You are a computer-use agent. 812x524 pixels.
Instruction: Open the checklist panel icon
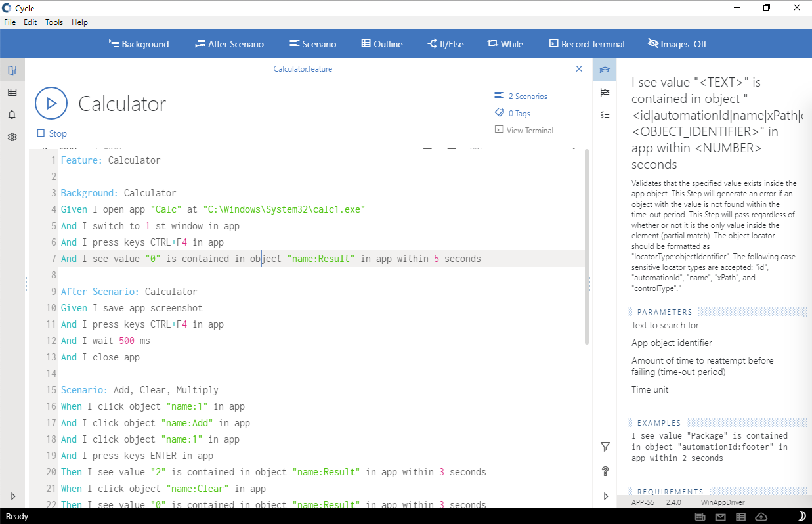(605, 115)
